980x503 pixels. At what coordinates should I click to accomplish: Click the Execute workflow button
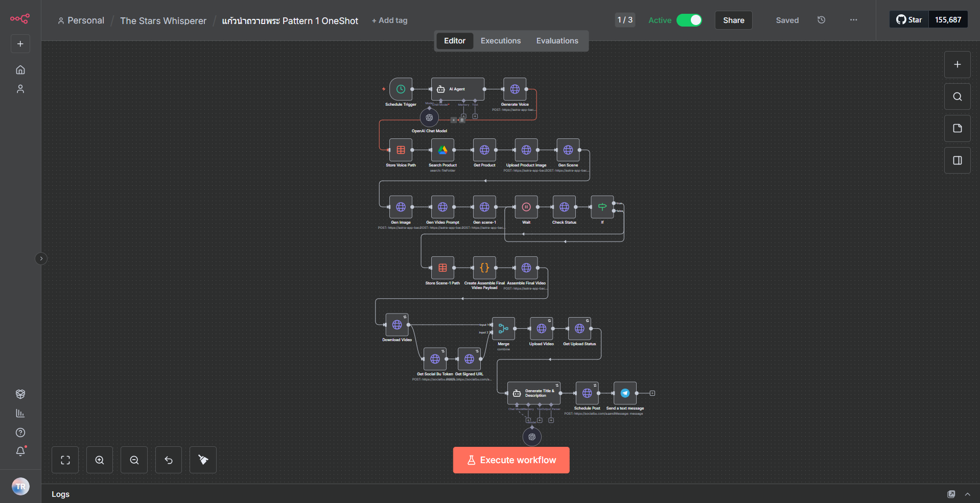click(x=511, y=460)
